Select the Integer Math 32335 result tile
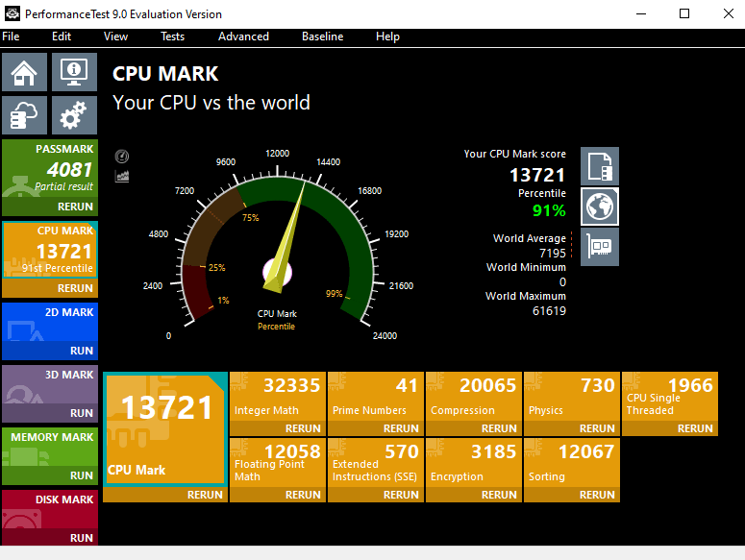This screenshot has height=560, width=745. pyautogui.click(x=278, y=397)
